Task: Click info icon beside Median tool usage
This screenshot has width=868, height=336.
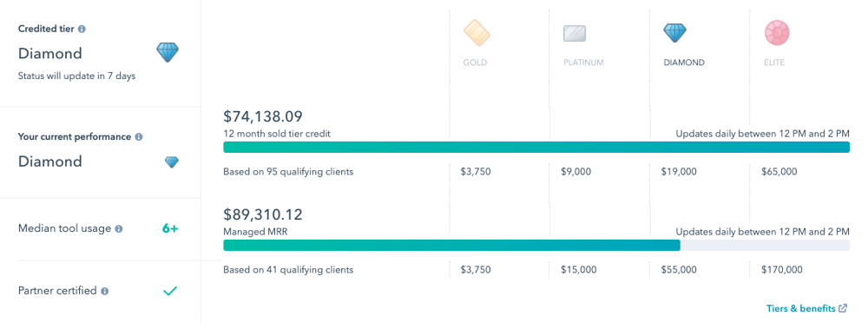Action: click(118, 228)
